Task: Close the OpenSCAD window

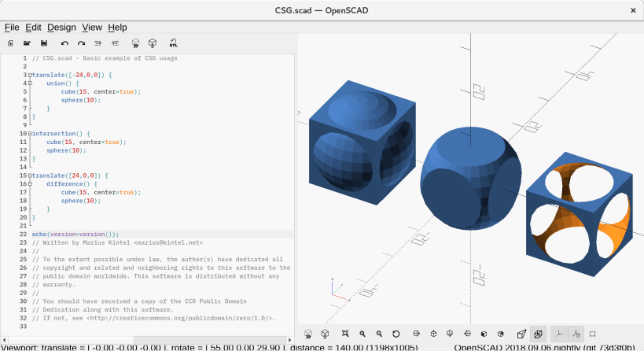Action: pyautogui.click(x=633, y=10)
